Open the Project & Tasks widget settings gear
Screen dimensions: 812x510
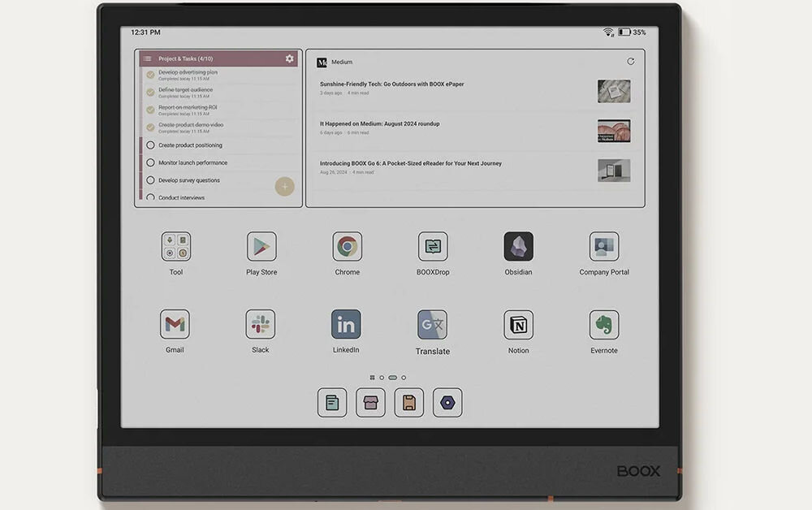click(x=289, y=58)
